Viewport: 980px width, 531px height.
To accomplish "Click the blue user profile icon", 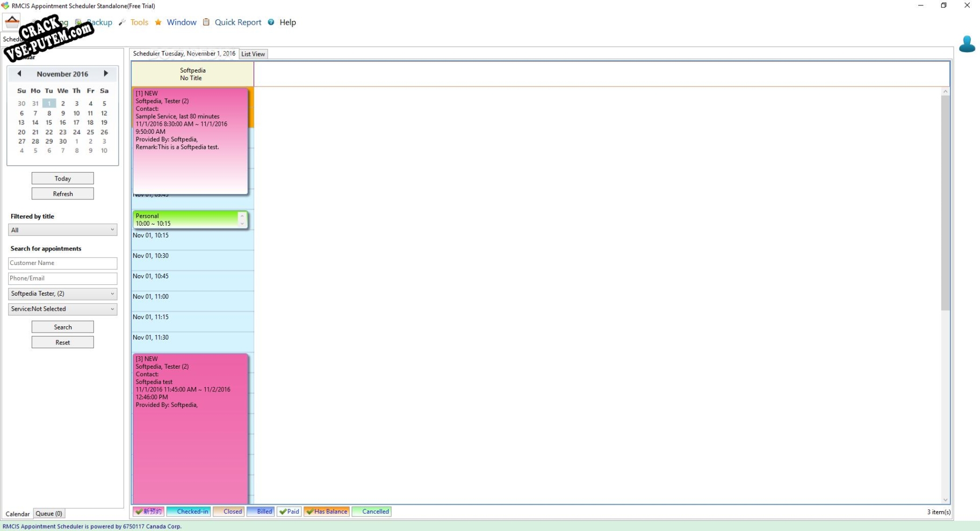I will tap(967, 44).
